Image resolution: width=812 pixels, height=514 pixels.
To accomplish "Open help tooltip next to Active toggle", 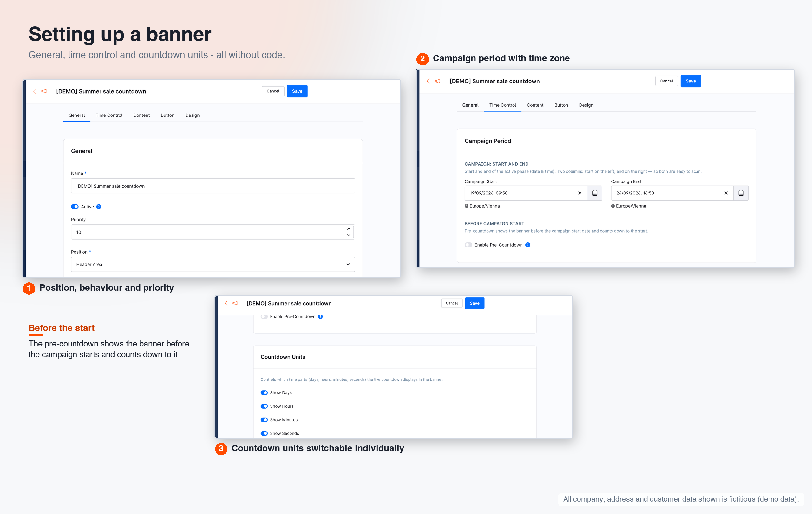I will click(x=99, y=207).
